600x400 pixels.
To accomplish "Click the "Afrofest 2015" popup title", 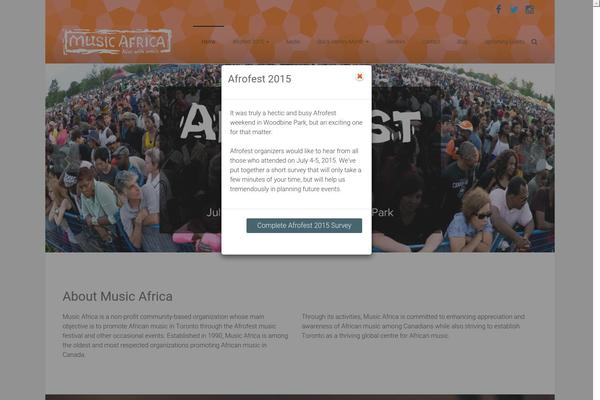I will [259, 79].
